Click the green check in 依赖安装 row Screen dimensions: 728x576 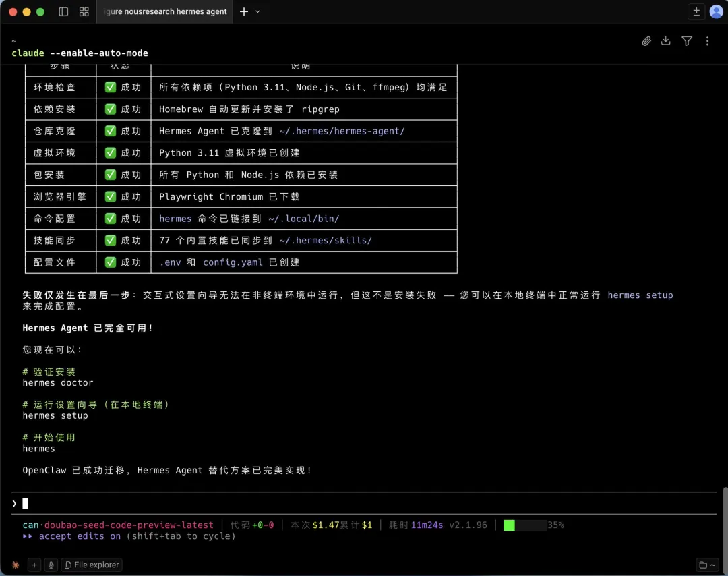[x=110, y=109]
